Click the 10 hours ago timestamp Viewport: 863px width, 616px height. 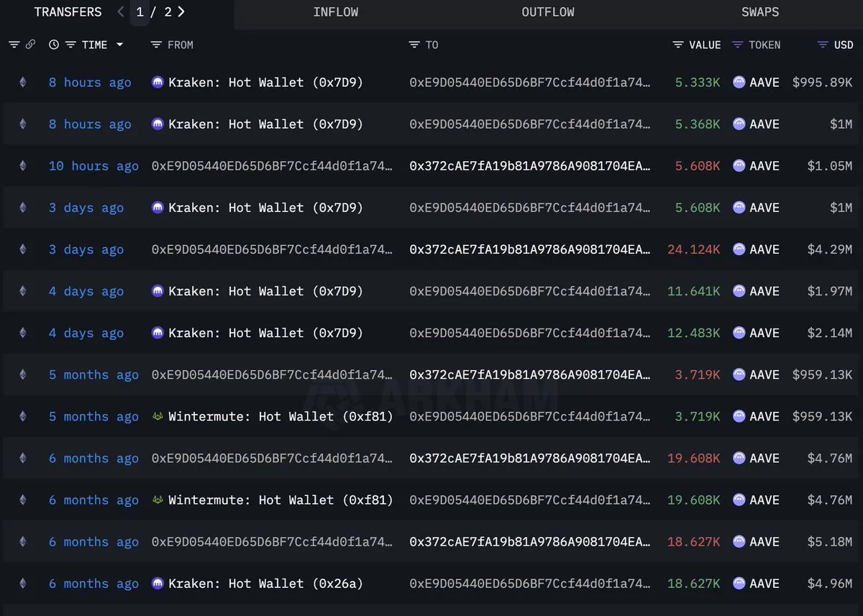click(93, 166)
